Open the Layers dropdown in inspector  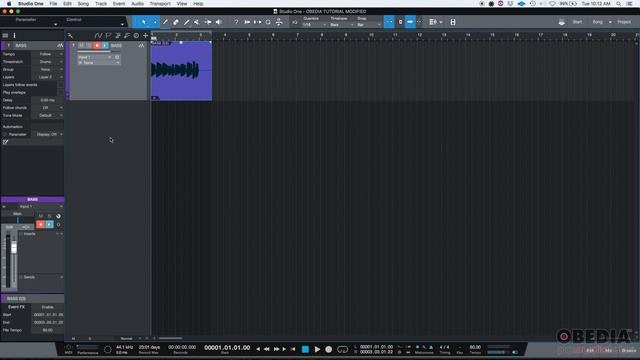(x=47, y=77)
